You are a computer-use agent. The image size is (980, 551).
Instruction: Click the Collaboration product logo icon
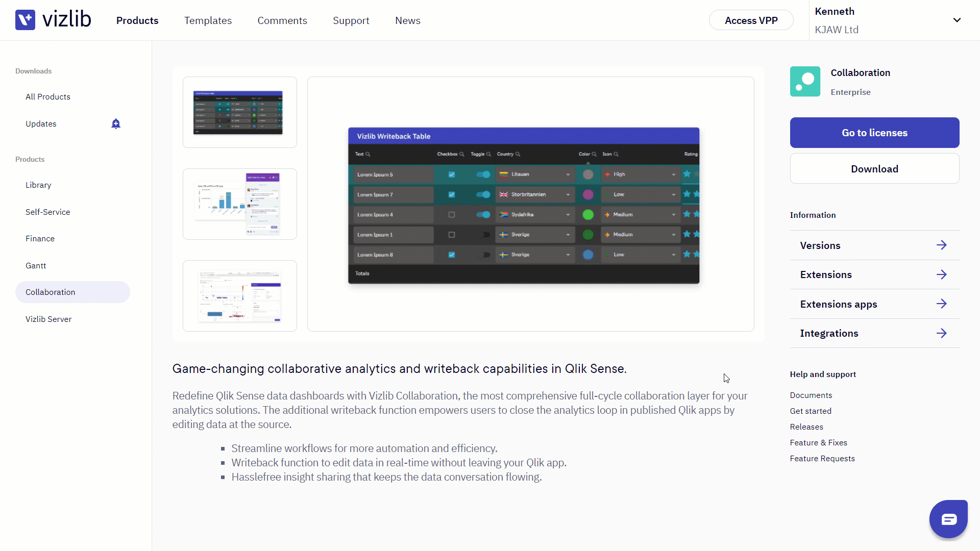[805, 82]
